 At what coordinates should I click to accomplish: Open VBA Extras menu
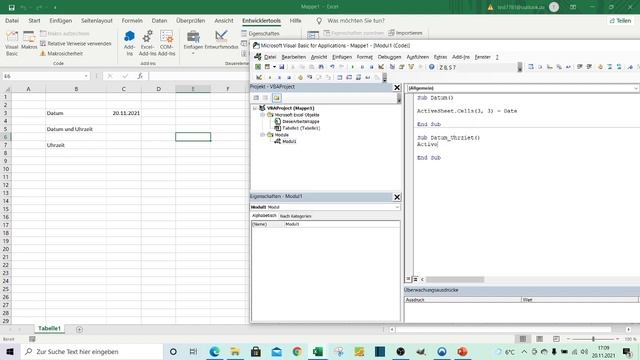[x=440, y=57]
